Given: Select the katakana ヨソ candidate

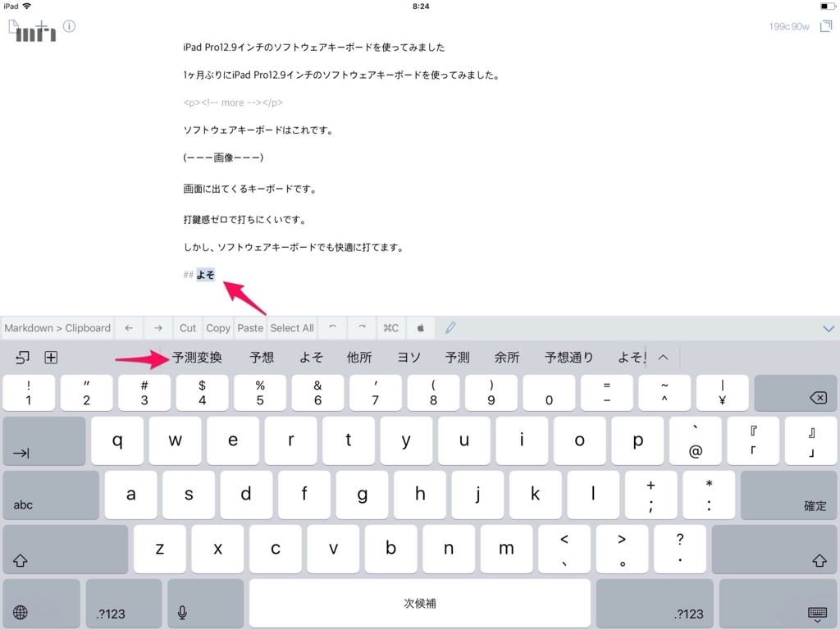Looking at the screenshot, I should click(409, 358).
